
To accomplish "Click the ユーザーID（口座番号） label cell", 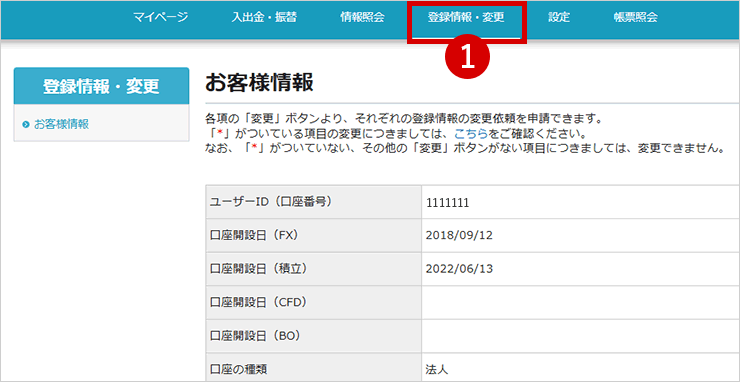I will pyautogui.click(x=314, y=202).
